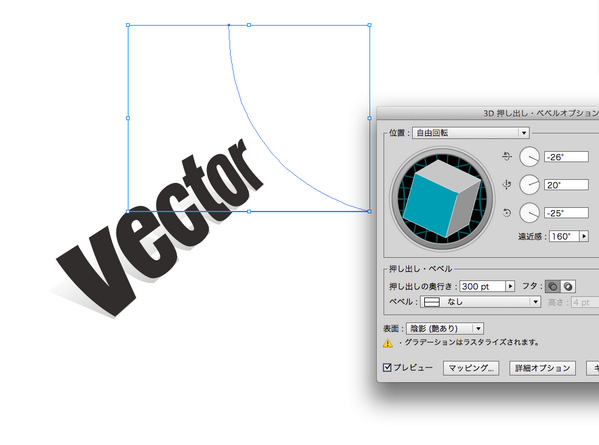Screen dimensions: 599x445
Task: Click the 3D cube rotation preview
Action: [x=442, y=199]
